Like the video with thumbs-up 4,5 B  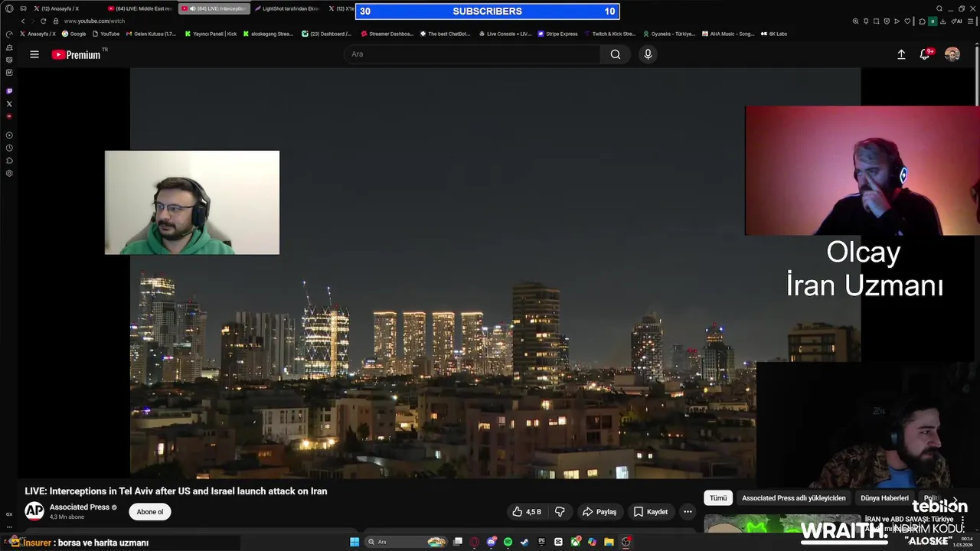coord(526,512)
